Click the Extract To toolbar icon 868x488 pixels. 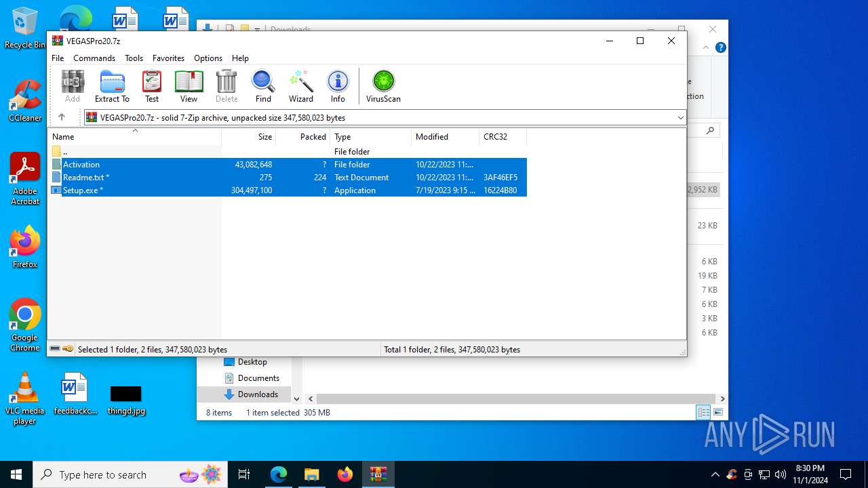point(112,86)
